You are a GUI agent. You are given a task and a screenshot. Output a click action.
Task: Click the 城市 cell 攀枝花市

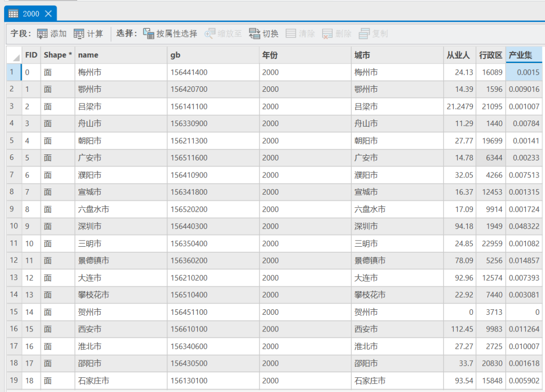tap(397, 295)
